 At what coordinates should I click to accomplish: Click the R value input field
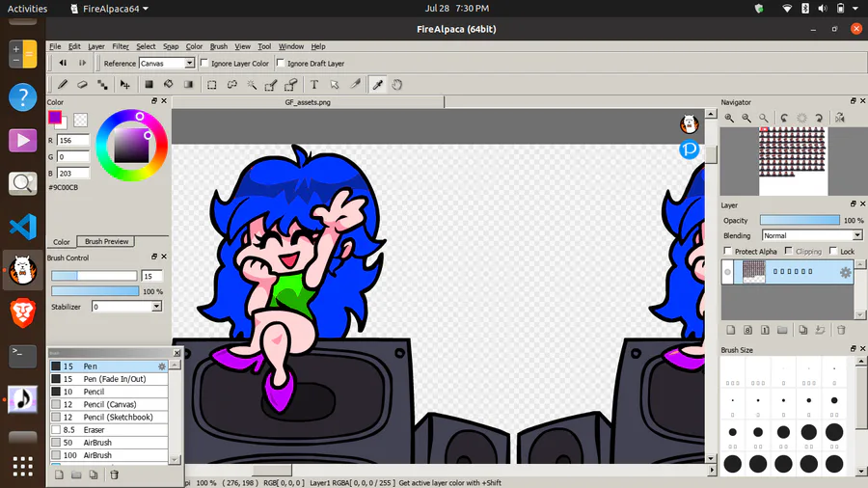pyautogui.click(x=72, y=141)
